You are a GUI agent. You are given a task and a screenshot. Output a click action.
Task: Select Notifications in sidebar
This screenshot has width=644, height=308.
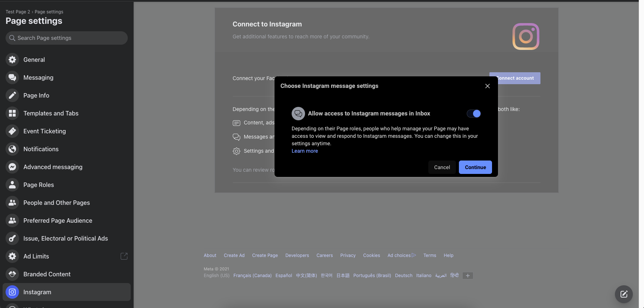pos(67,149)
